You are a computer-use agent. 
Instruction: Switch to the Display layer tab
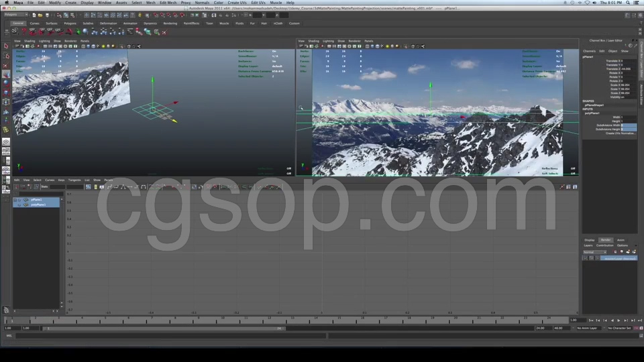pos(590,240)
